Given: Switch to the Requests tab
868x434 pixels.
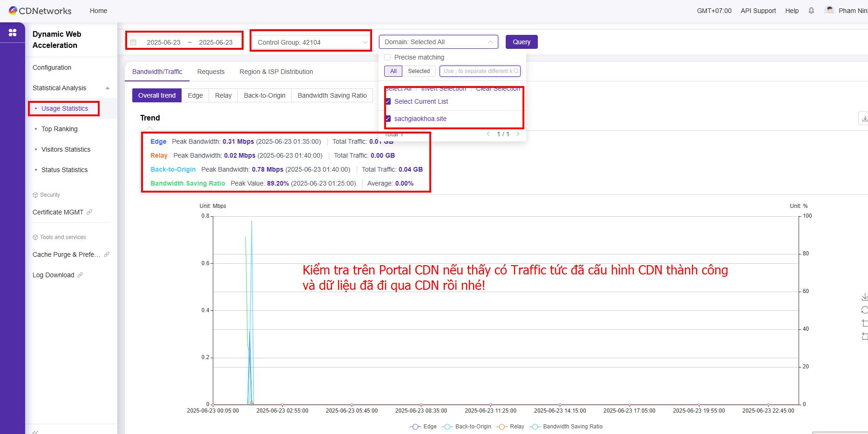Looking at the screenshot, I should click(210, 72).
